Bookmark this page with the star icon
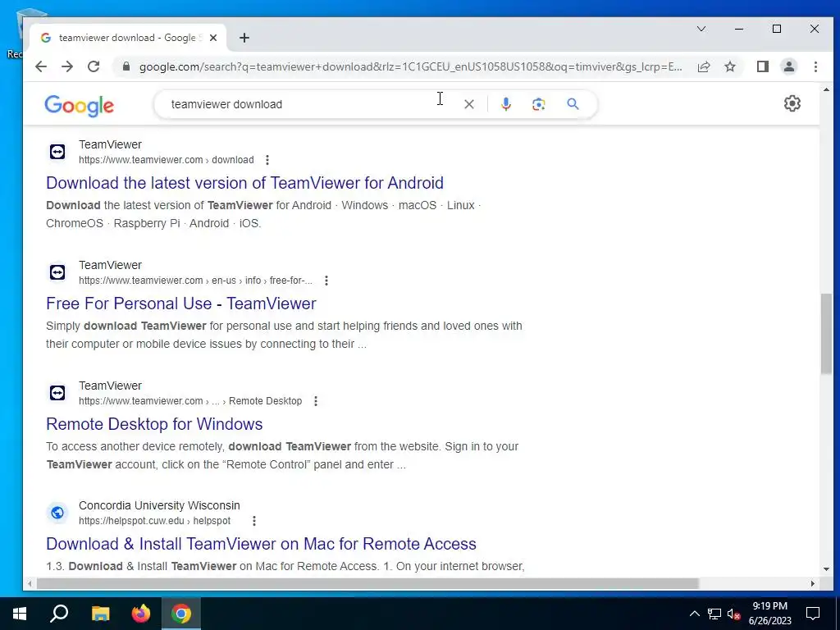 point(729,66)
